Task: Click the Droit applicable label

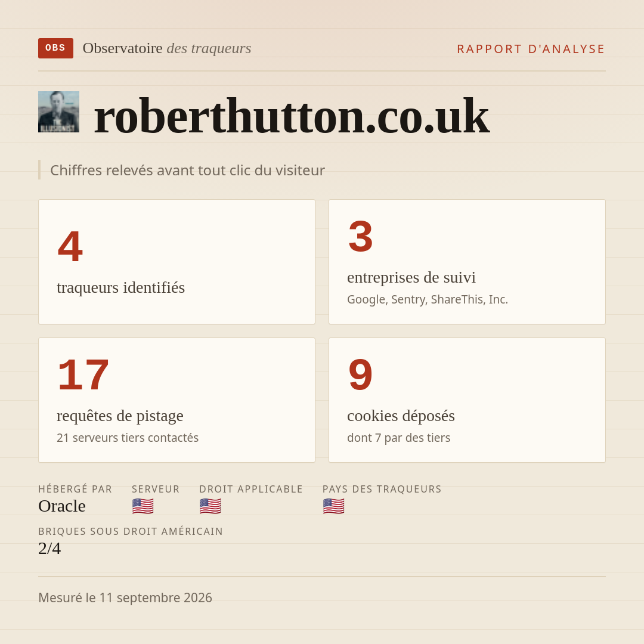Action: [x=251, y=489]
